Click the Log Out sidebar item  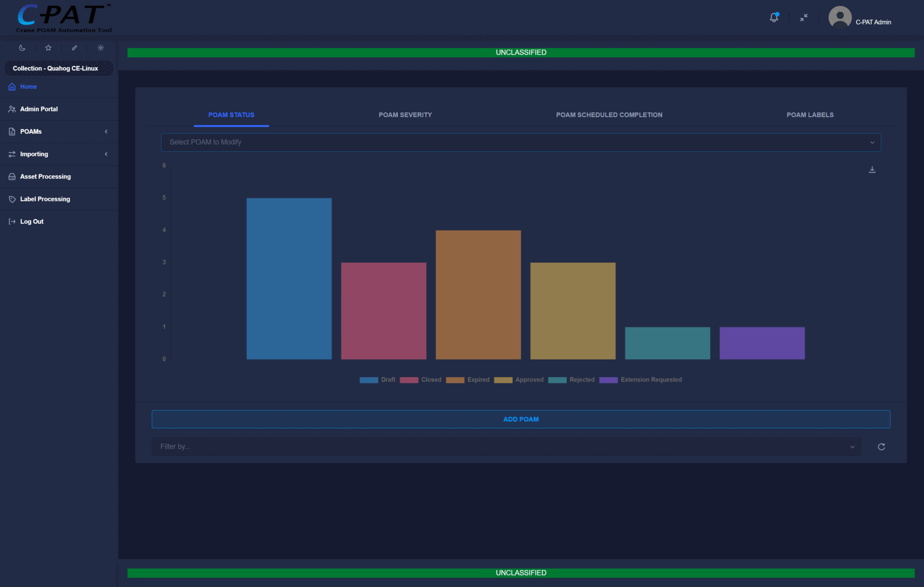coord(32,222)
